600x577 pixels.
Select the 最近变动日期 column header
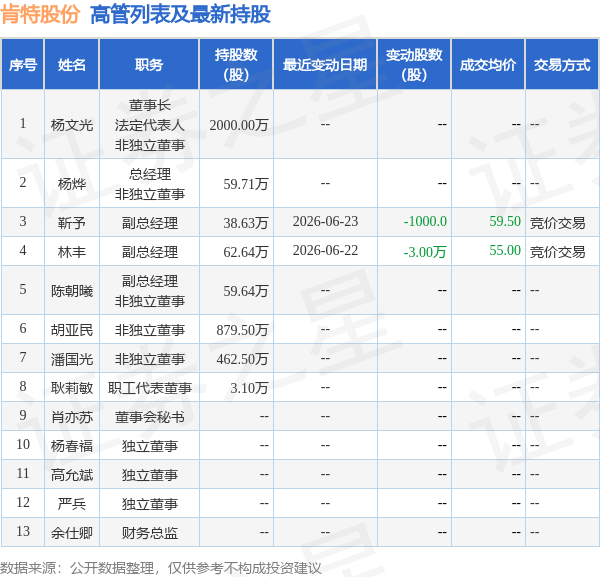coord(325,64)
